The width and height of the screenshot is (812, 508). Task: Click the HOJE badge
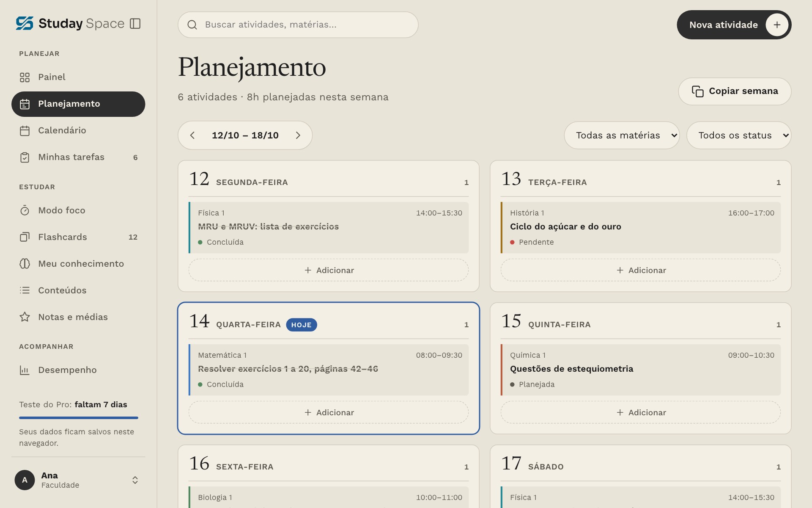click(x=302, y=325)
